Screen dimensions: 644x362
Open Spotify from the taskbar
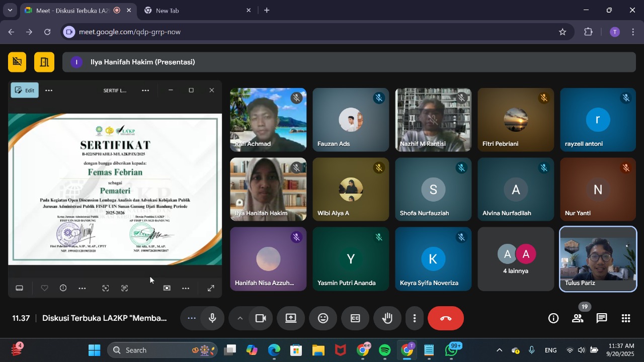[385, 350]
